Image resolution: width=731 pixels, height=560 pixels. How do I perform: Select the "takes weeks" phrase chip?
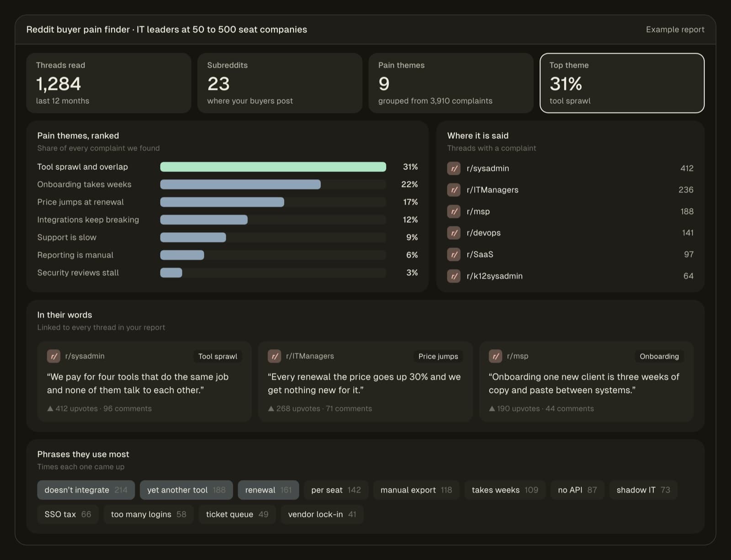tap(505, 490)
